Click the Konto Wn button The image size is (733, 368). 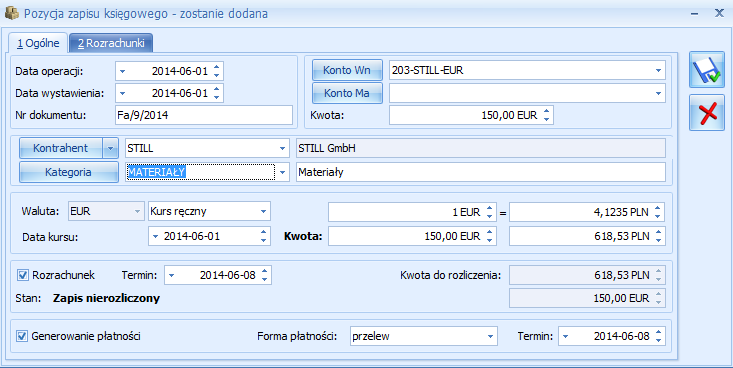click(x=347, y=70)
